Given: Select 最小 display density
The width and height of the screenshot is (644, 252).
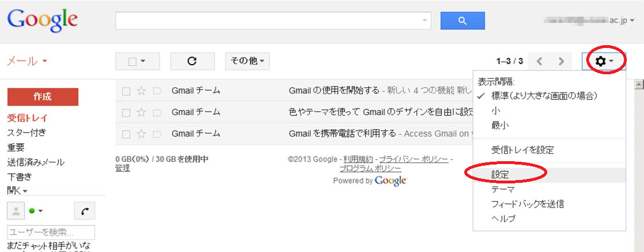Looking at the screenshot, I should [549, 125].
